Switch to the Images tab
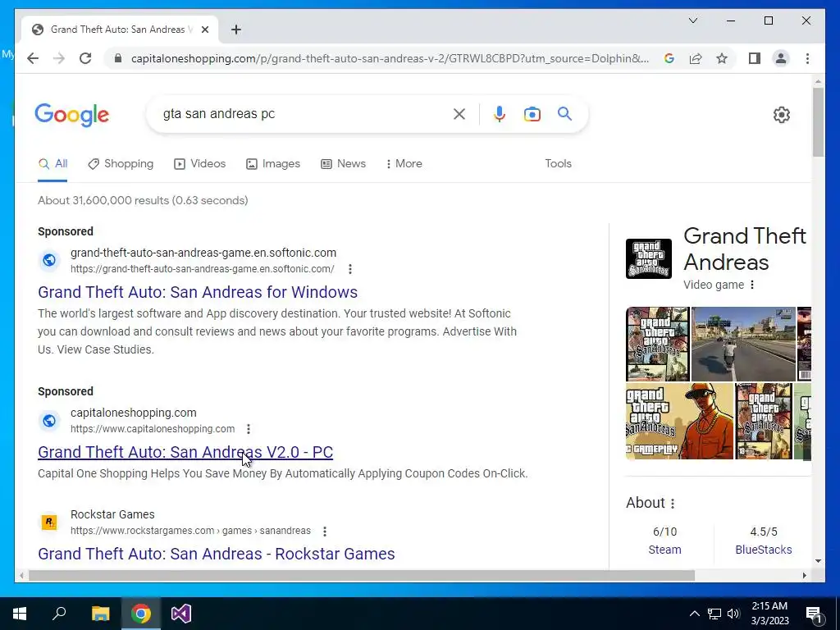This screenshot has width=840, height=630. (x=272, y=163)
